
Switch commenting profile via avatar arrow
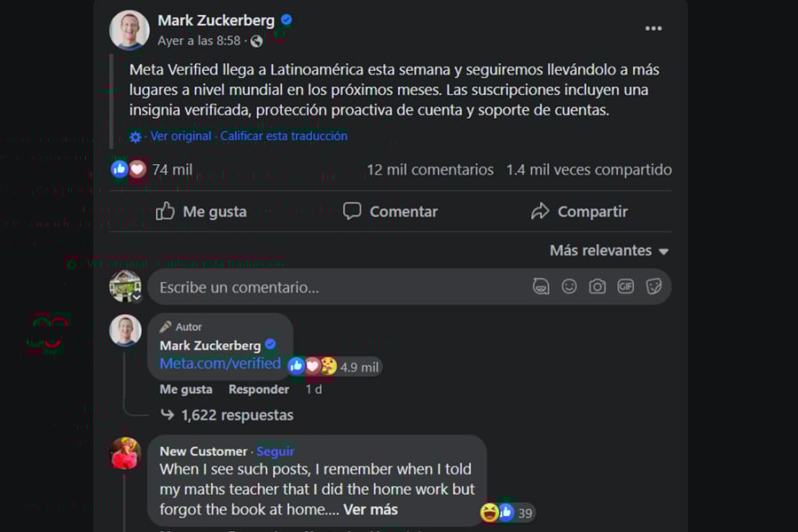tap(137, 298)
